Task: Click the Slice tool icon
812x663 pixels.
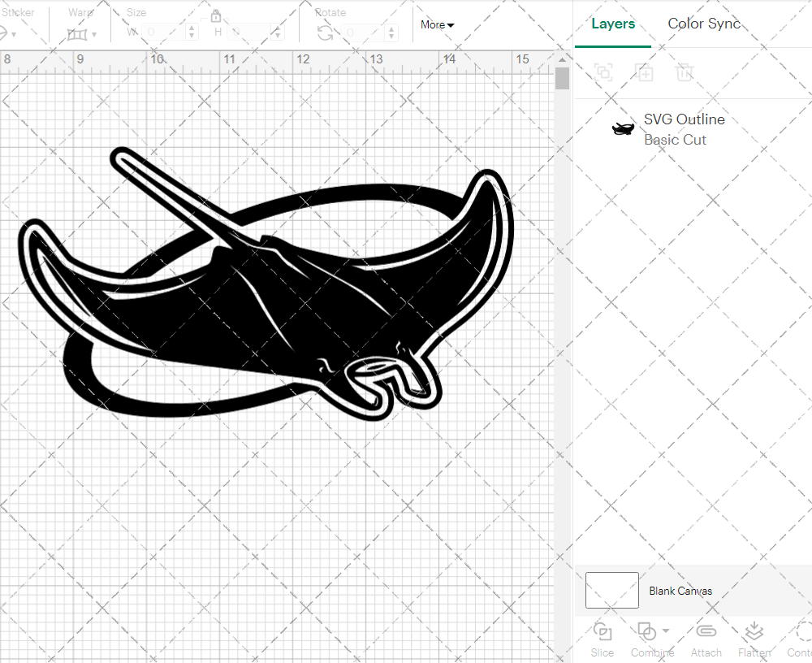Action: point(603,632)
